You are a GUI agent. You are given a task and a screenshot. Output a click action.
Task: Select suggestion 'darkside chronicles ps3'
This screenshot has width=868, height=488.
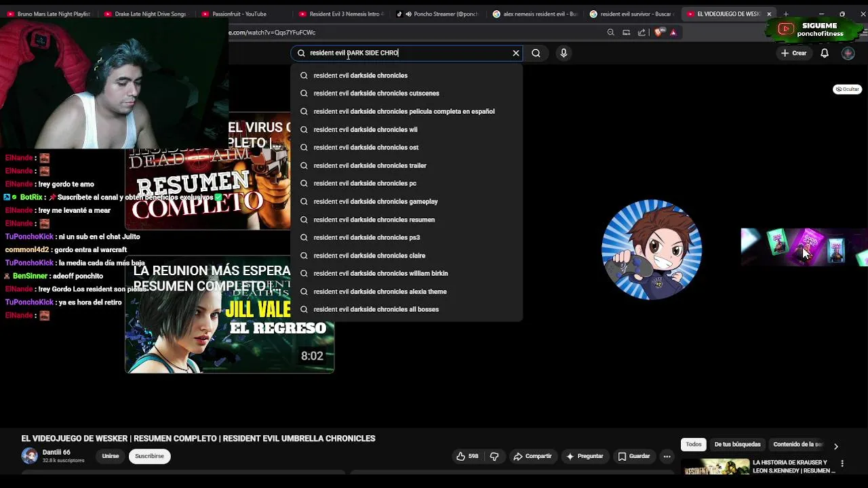click(407, 237)
